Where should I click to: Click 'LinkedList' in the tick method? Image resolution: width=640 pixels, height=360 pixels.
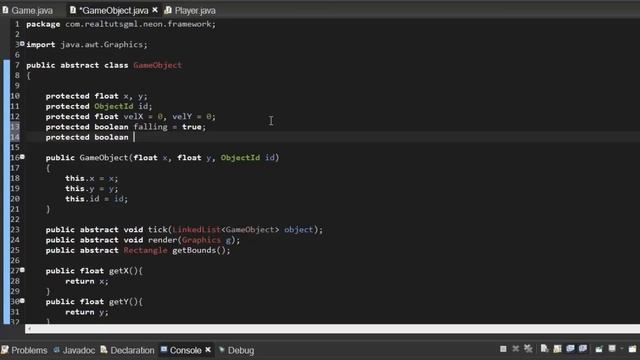tap(196, 230)
